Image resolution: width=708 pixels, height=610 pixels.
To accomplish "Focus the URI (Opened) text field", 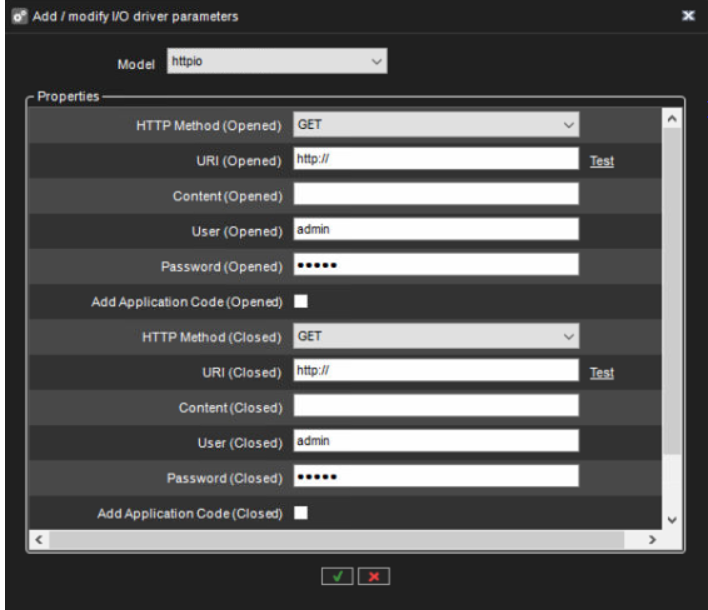I will point(436,159).
